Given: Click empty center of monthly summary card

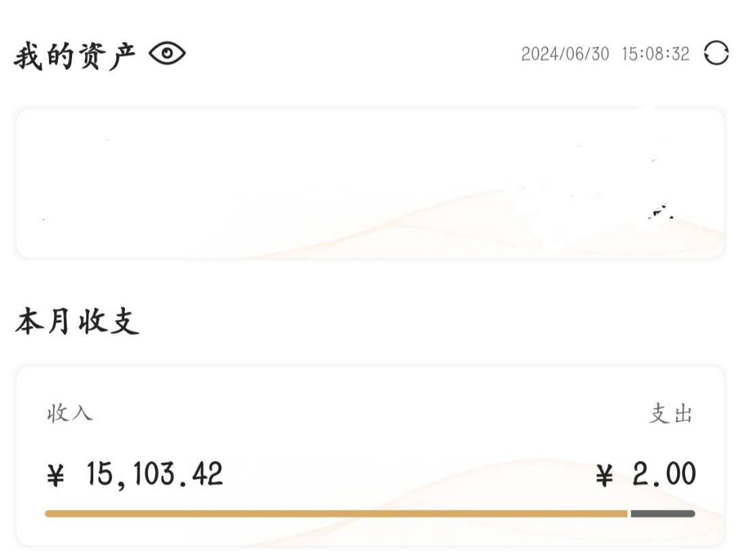Looking at the screenshot, I should pyautogui.click(x=370, y=442).
